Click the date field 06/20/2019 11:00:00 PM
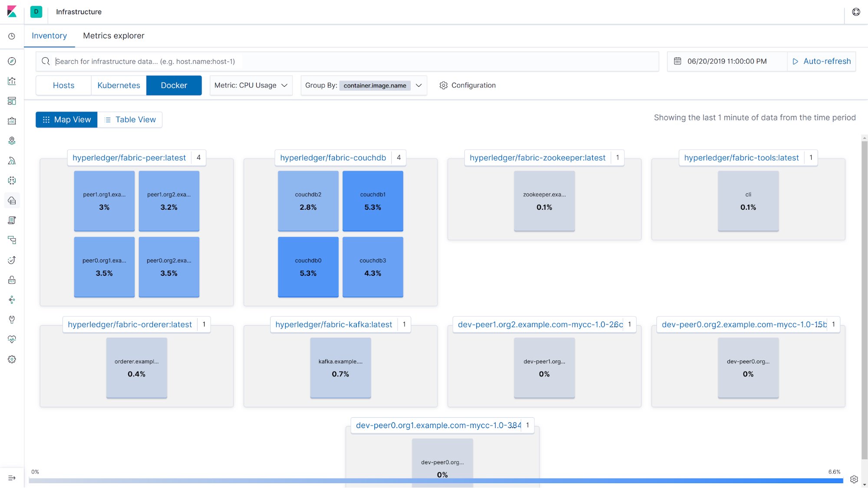The height and width of the screenshot is (488, 868). 727,61
